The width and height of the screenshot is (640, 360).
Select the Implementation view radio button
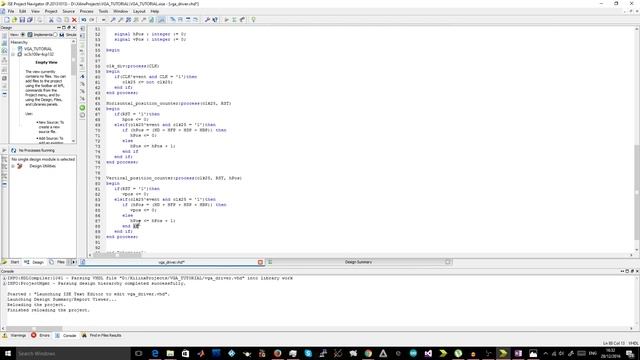(23, 35)
